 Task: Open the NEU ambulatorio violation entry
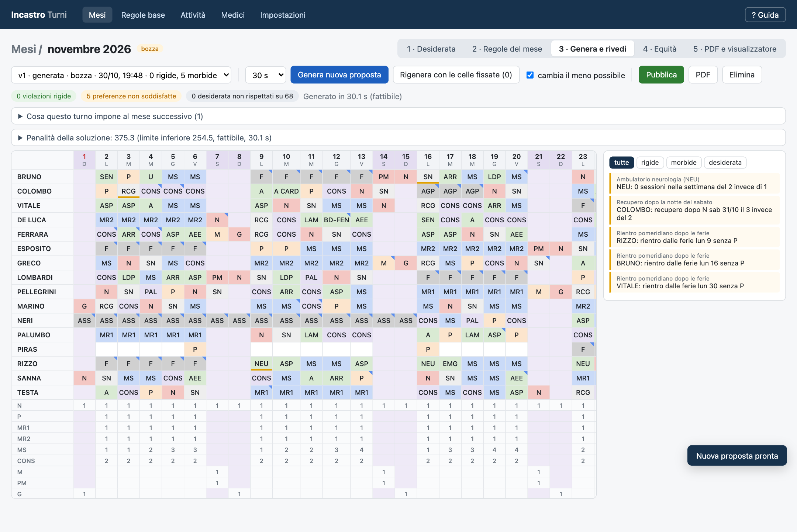(x=695, y=183)
